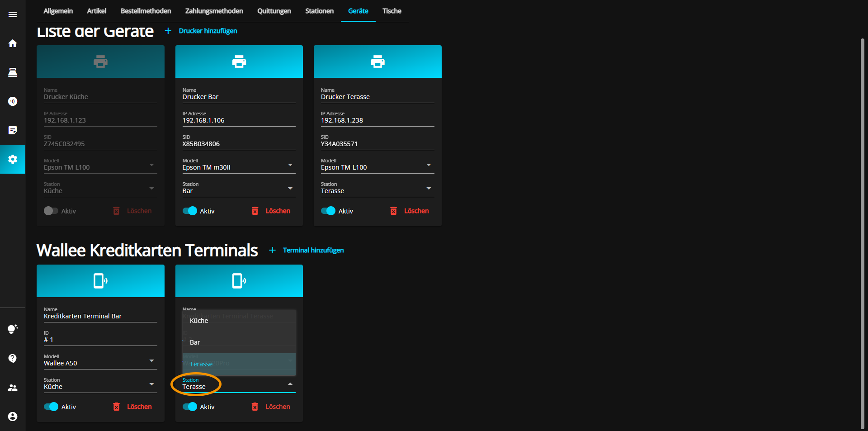Open help via question mark icon
This screenshot has width=868, height=431.
13,358
